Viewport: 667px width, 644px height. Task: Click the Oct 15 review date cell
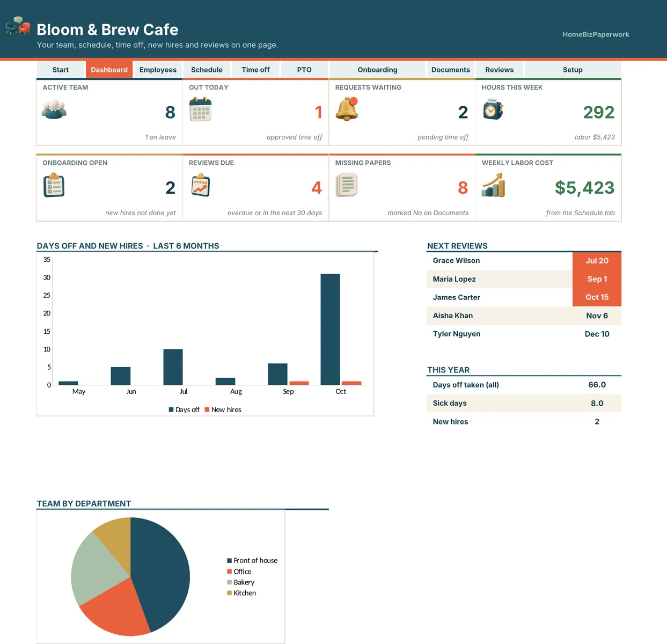click(597, 297)
